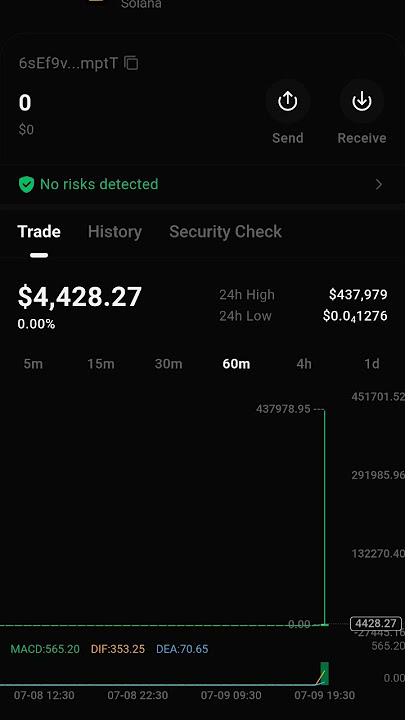Screen dimensions: 405x720
Task: Click the 437978.95 price peak label
Action: 283,409
